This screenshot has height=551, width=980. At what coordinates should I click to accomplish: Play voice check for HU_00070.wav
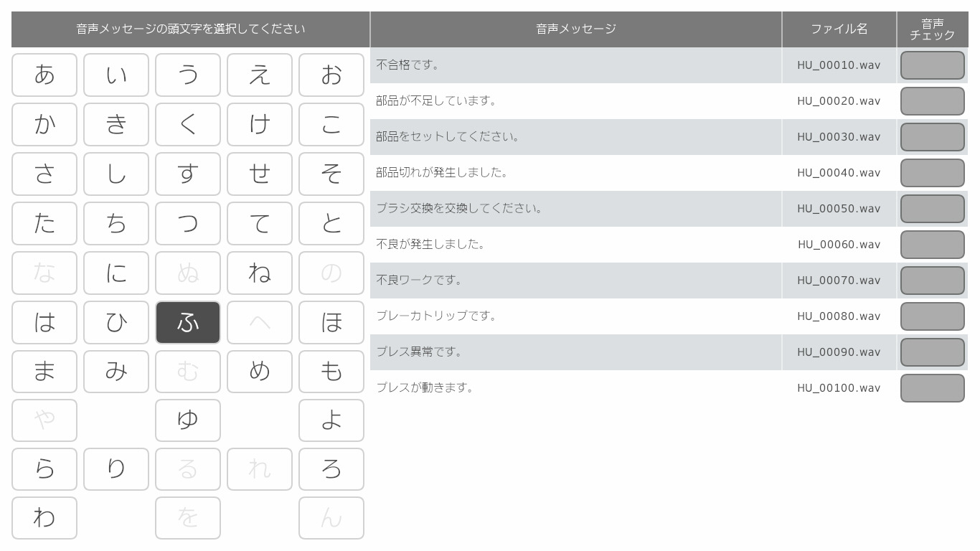933,281
